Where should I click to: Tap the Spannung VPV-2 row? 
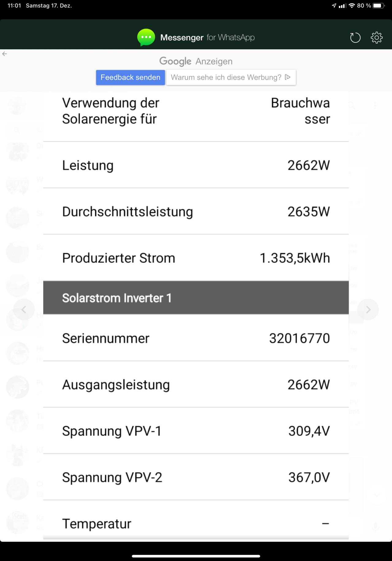196,477
